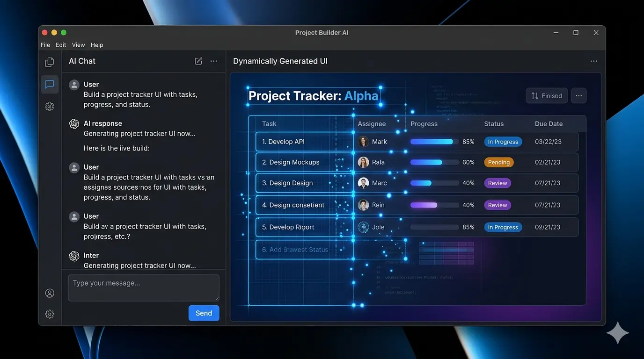Open the File menu
The image size is (644, 359).
[45, 45]
